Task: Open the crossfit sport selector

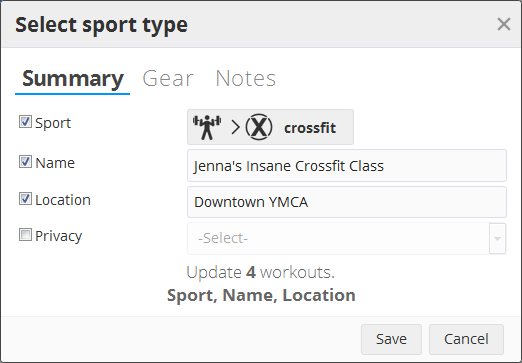Action: (x=270, y=127)
